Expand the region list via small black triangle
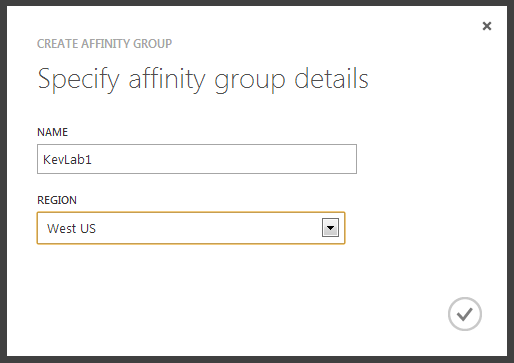 coord(330,228)
